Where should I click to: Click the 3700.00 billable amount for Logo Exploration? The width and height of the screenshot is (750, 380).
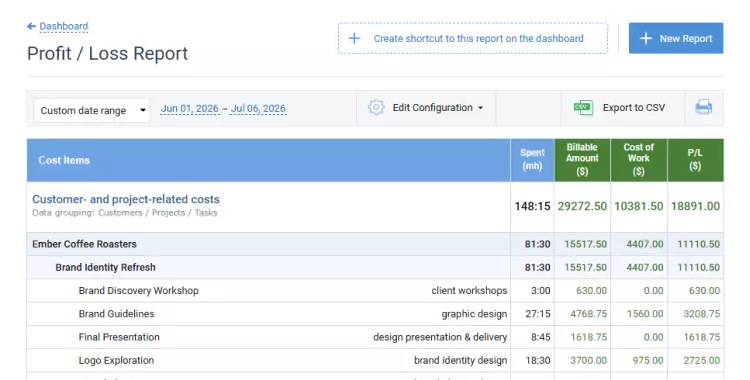pyautogui.click(x=588, y=360)
